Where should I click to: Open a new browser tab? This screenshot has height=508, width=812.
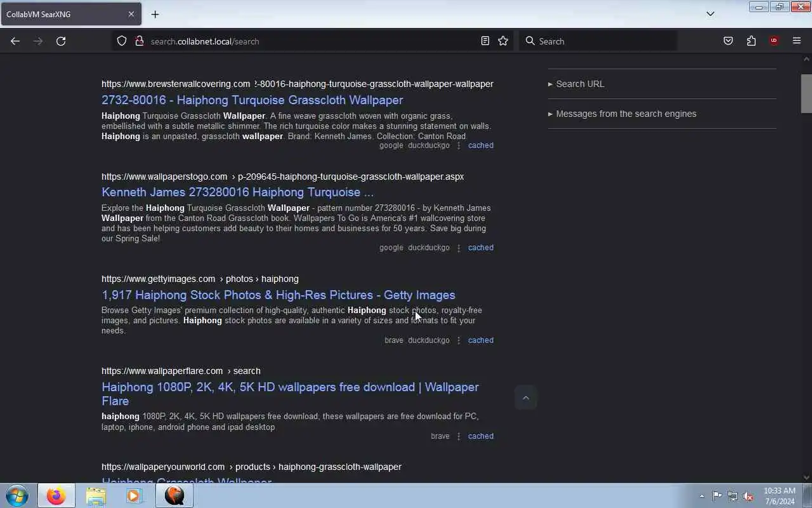[x=155, y=14]
